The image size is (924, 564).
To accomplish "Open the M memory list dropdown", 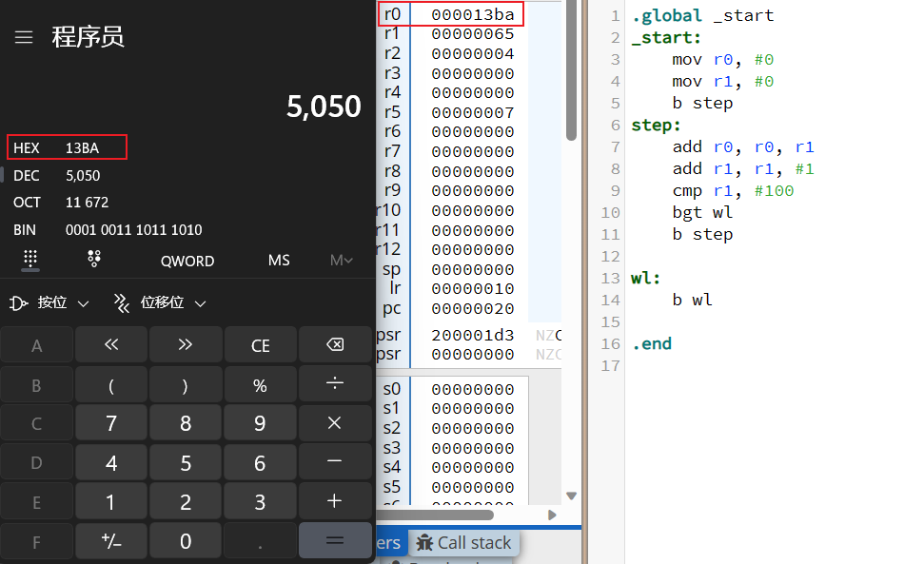I will pyautogui.click(x=341, y=261).
